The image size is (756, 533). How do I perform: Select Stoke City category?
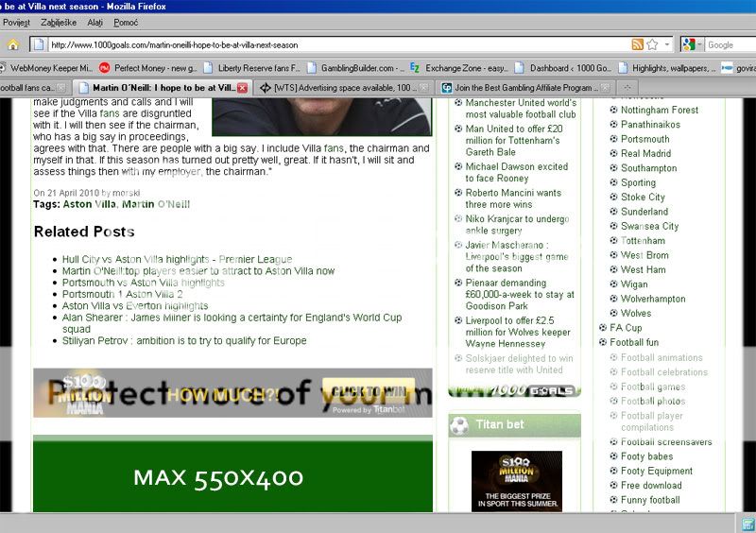(x=643, y=197)
